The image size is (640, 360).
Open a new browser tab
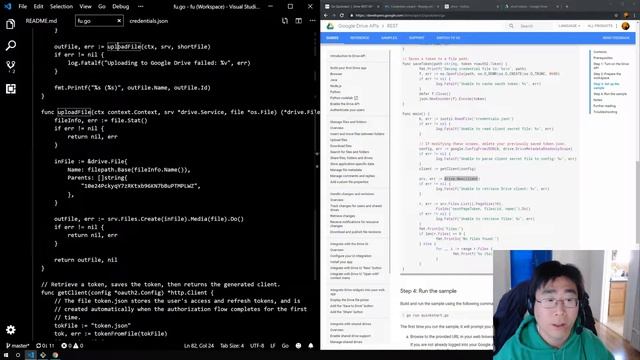click(567, 7)
